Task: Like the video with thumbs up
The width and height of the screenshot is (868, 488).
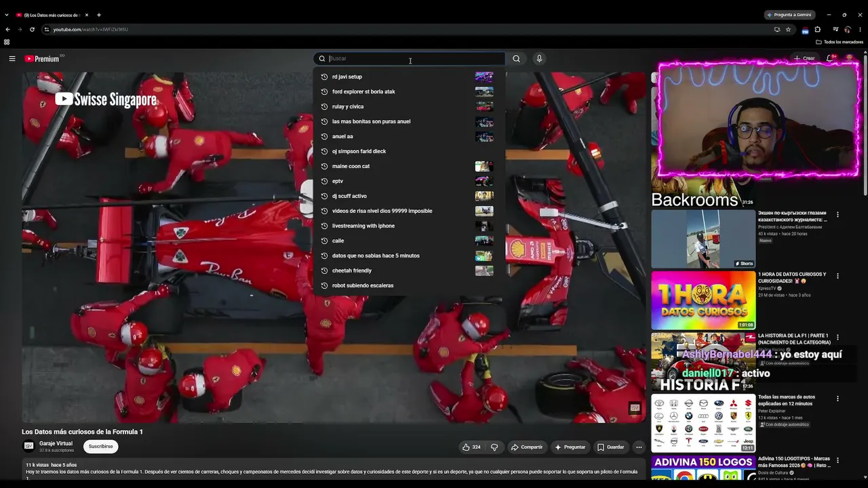Action: pos(471,447)
